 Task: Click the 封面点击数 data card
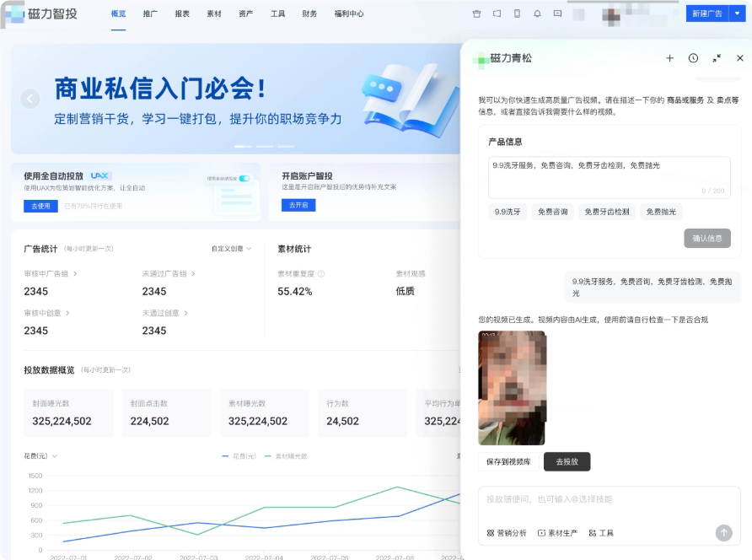[166, 412]
